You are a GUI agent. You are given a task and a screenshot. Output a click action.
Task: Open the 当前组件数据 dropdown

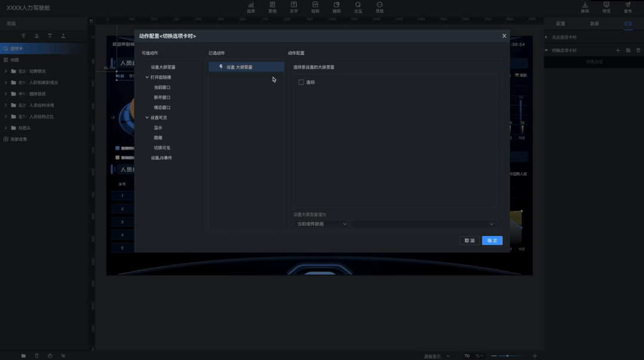click(x=321, y=224)
